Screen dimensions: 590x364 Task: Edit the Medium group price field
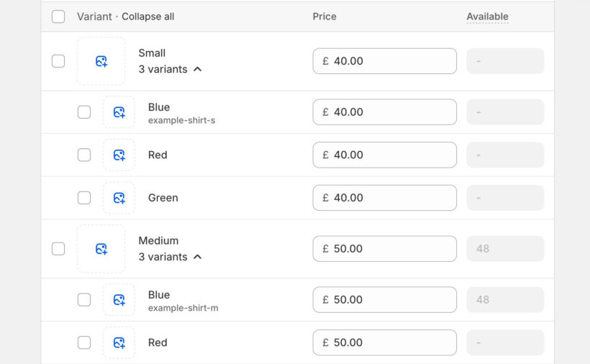pyautogui.click(x=384, y=249)
